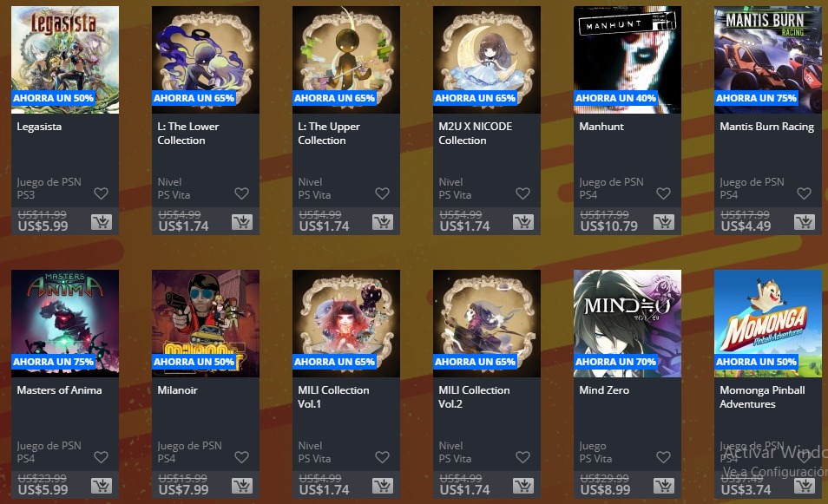
Task: Toggle wishlist heart for Legasista
Action: click(x=102, y=193)
